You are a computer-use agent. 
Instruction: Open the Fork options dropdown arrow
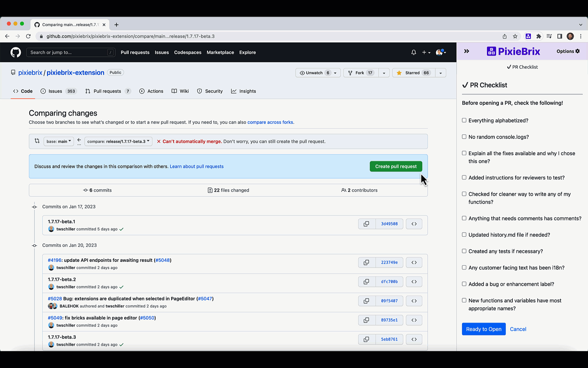tap(384, 73)
